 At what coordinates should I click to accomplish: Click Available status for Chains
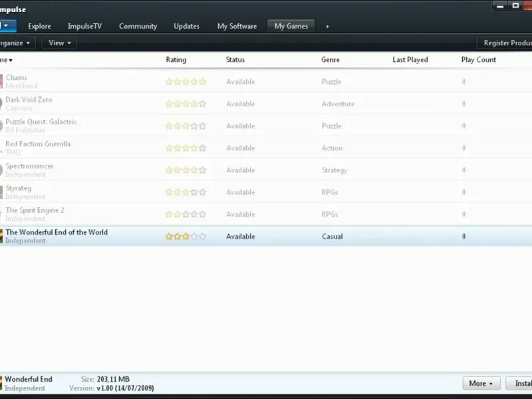pos(241,82)
